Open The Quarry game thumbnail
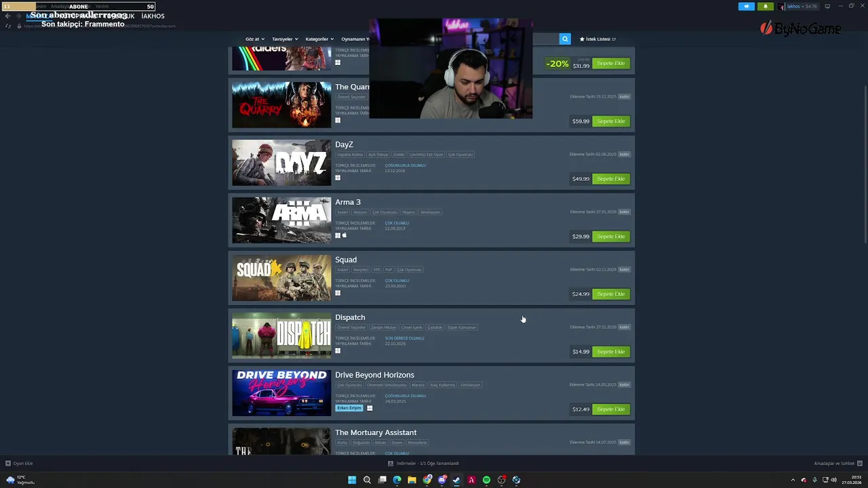Viewport: 868px width, 488px height. coord(281,105)
